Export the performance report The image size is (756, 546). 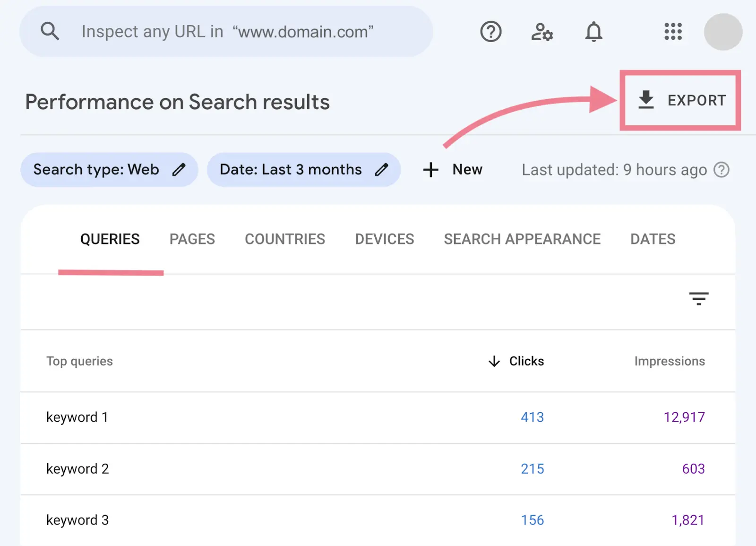680,100
